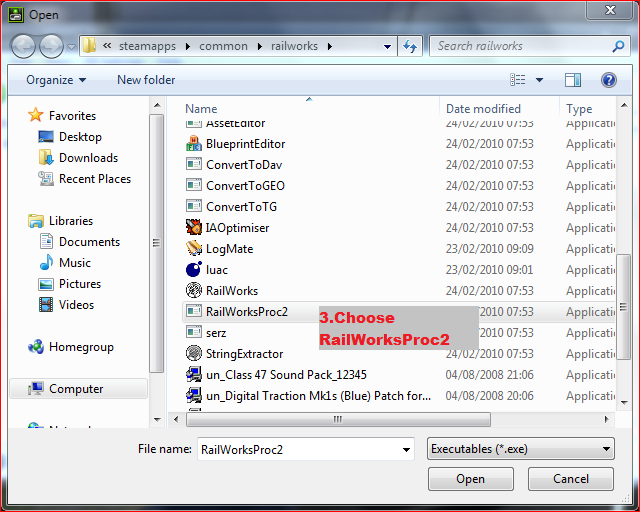Open the File name combo box dropdown
This screenshot has width=640, height=512.
(x=406, y=450)
